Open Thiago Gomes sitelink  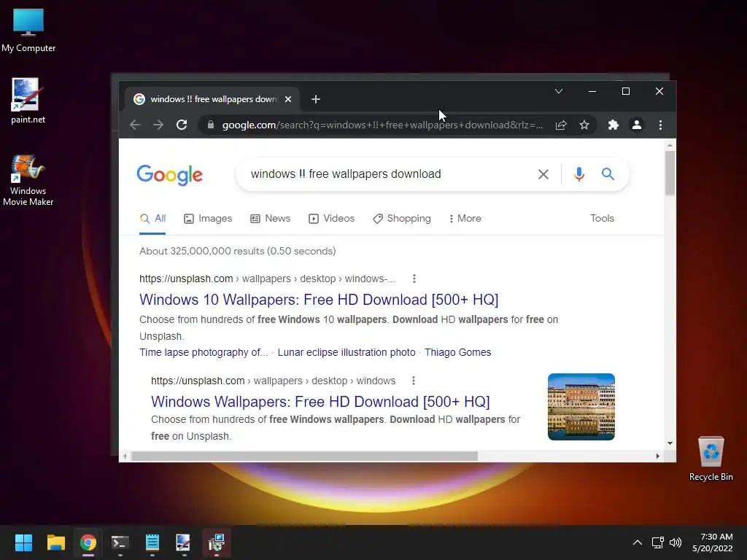(x=458, y=352)
